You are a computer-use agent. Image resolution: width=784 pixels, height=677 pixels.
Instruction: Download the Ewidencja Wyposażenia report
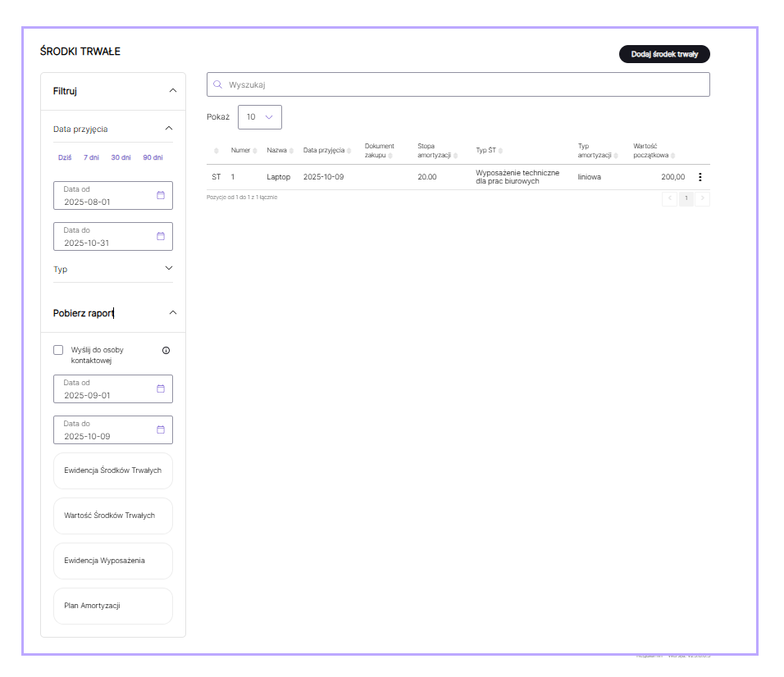tap(113, 561)
